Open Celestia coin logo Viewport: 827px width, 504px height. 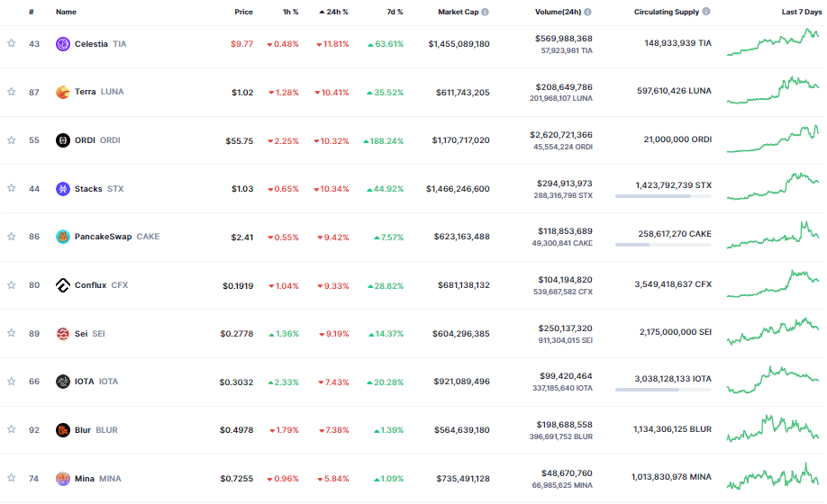(63, 44)
